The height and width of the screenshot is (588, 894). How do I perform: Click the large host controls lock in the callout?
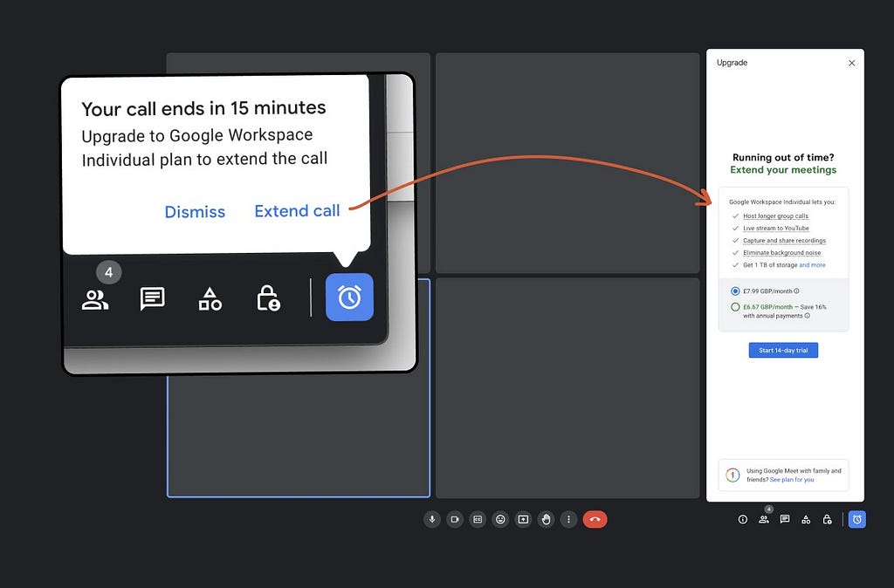pyautogui.click(x=268, y=298)
